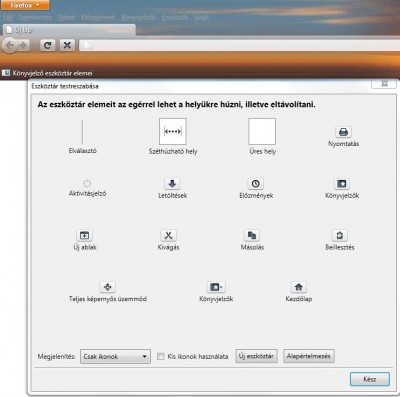Select the Könyvjelzők icon next to Előzmények

(x=342, y=184)
